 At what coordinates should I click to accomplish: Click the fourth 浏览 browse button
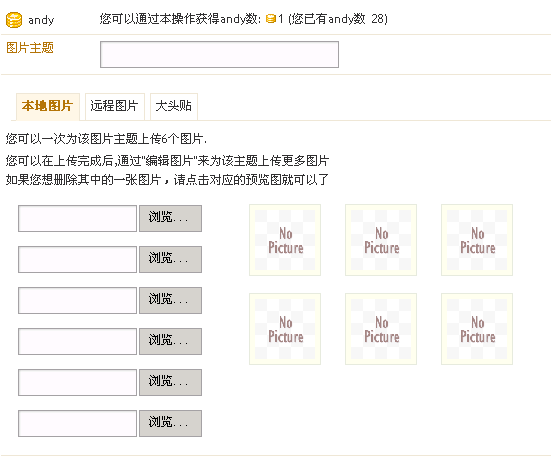(x=170, y=341)
